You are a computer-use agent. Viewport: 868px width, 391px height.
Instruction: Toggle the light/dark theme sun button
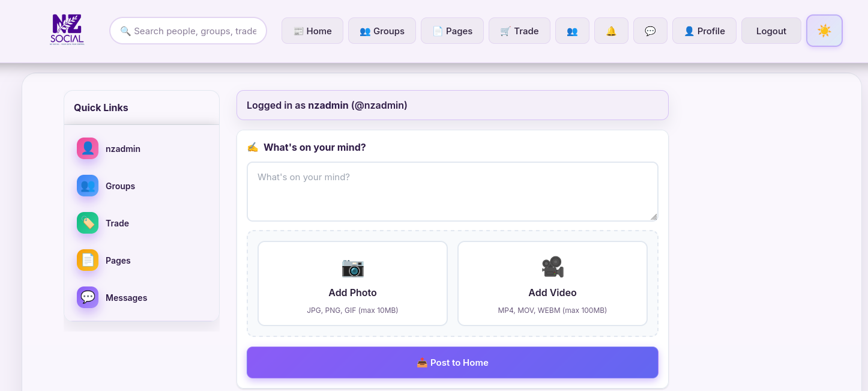824,31
